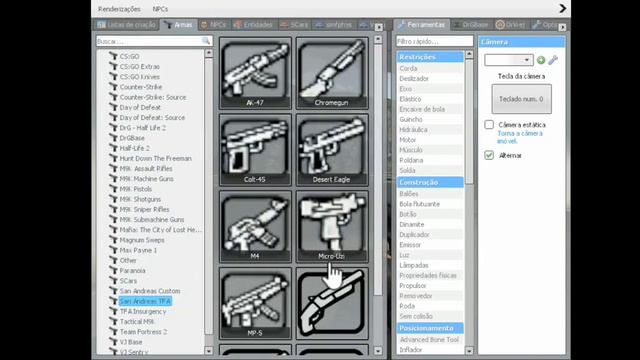Screen dimensions: 640x360
Task: Focus the Buscar search field
Action: [154, 41]
